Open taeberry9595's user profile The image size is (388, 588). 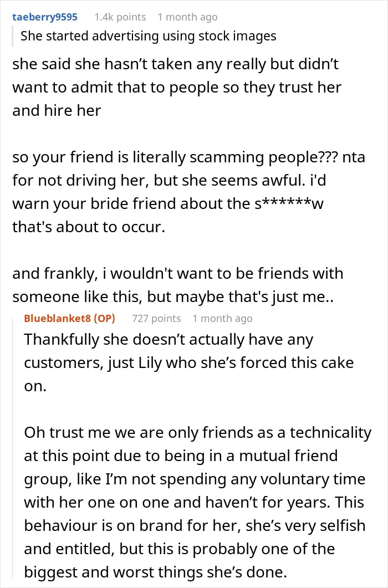tap(45, 17)
